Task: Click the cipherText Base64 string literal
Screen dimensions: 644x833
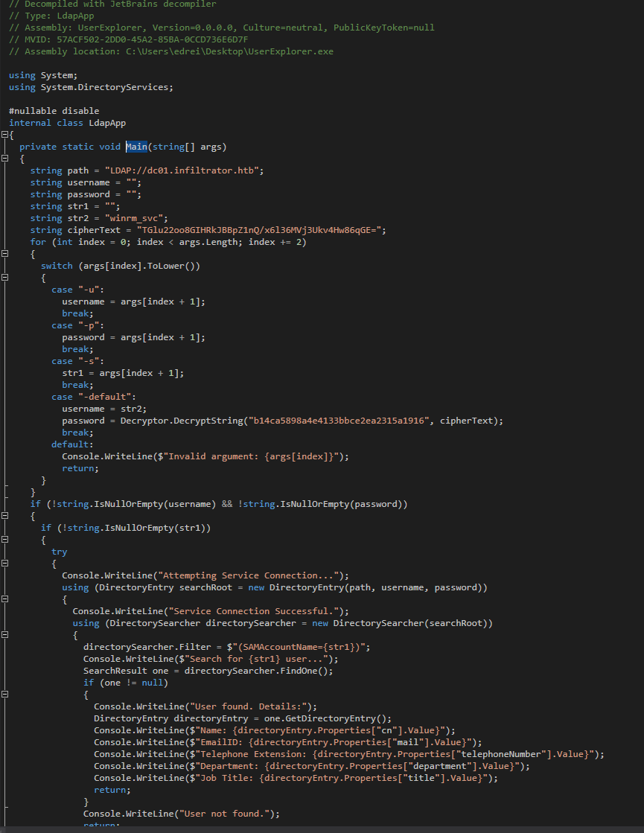Action: coord(259,230)
